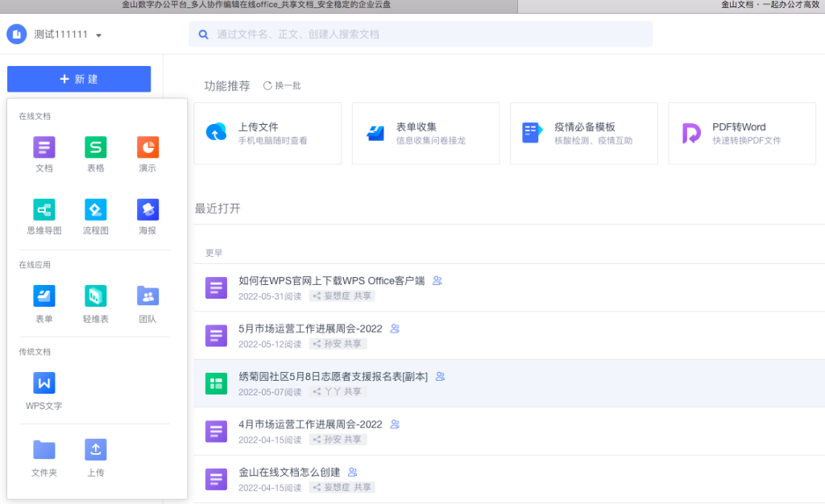
Task: Open 如何在WPS官网上下载WPS Office客户端 document
Action: 331,281
